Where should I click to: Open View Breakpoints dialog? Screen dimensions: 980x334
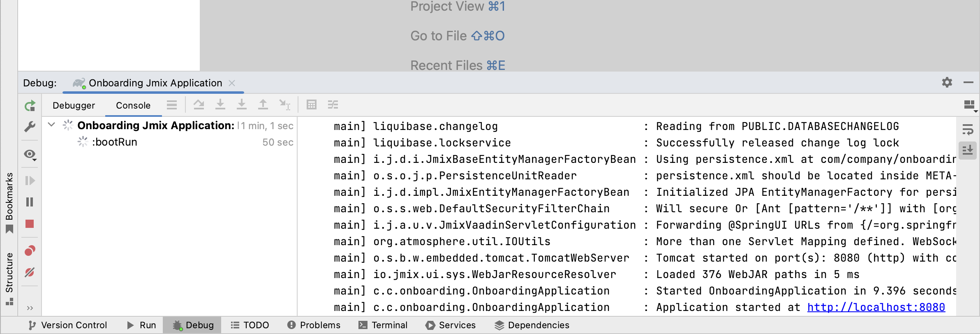(30, 250)
